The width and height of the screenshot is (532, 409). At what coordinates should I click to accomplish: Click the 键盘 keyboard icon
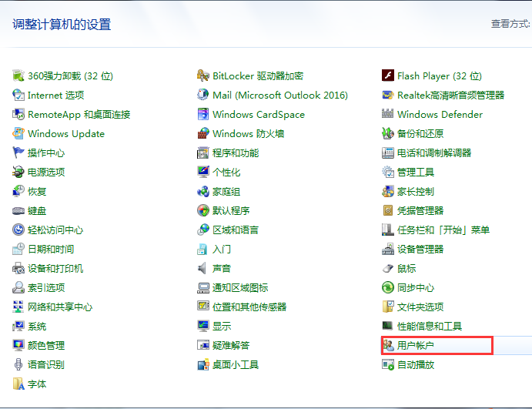(x=18, y=211)
